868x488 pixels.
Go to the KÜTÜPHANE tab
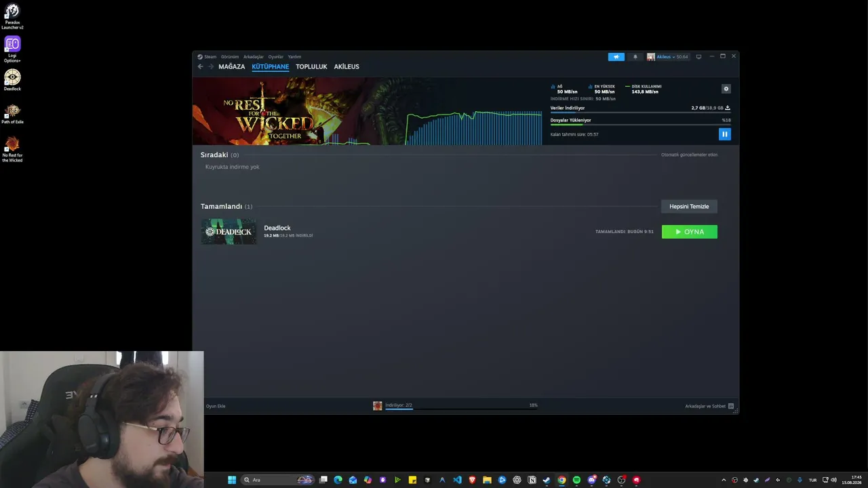pos(270,66)
